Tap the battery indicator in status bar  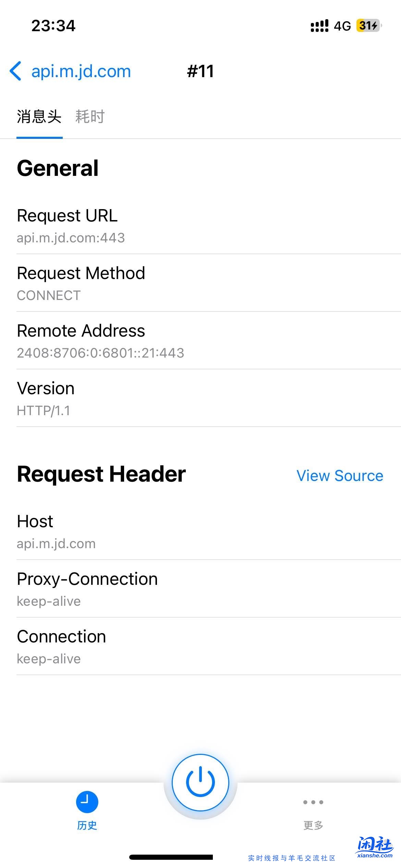(x=369, y=26)
